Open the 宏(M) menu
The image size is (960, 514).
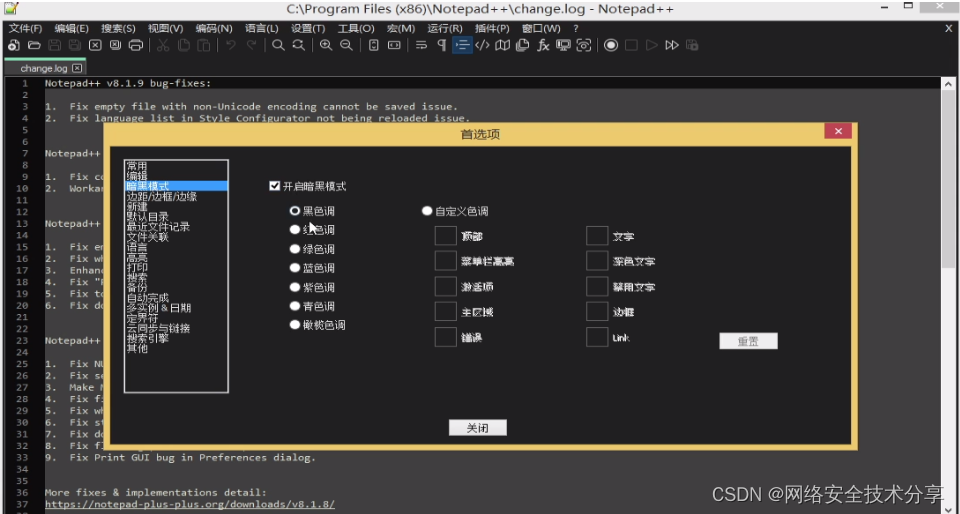401,29
